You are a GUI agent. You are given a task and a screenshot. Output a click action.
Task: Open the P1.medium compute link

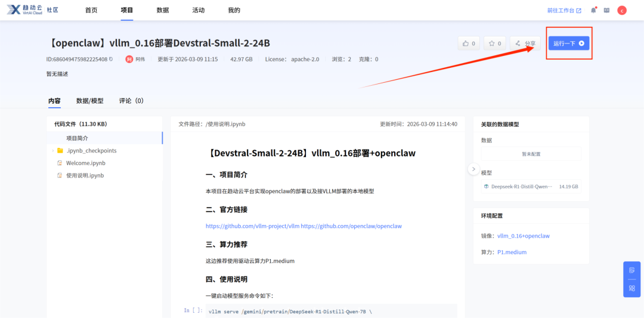(x=512, y=252)
